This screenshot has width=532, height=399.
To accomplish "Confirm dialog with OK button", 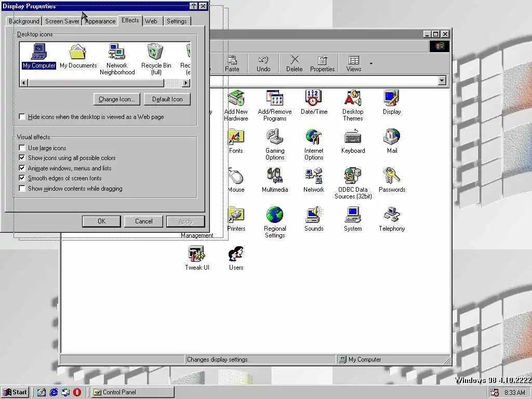I will pyautogui.click(x=101, y=221).
